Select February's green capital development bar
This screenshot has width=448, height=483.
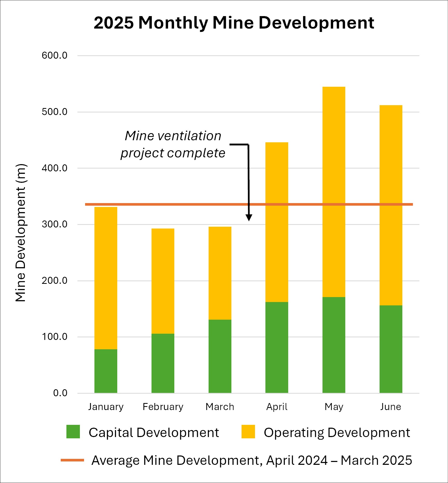coord(163,363)
